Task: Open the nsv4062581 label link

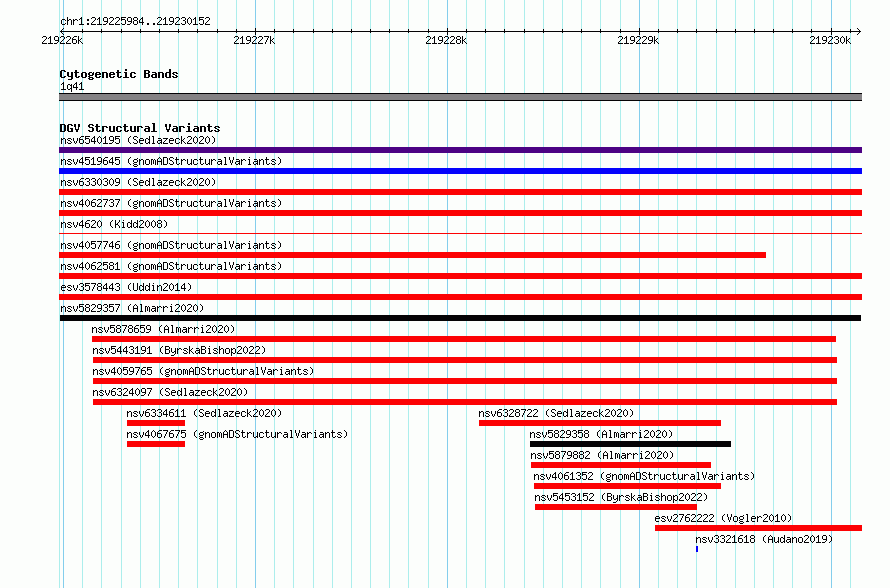Action: tap(171, 266)
